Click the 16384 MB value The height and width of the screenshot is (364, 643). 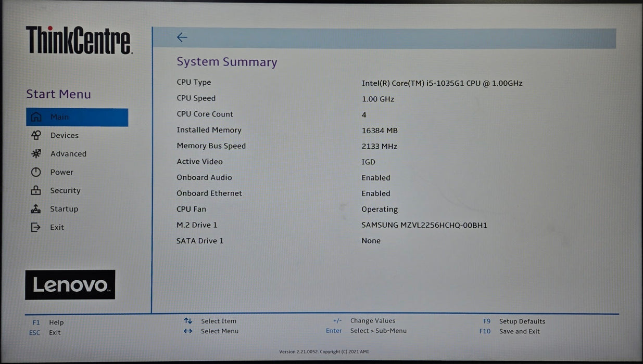[x=380, y=131]
